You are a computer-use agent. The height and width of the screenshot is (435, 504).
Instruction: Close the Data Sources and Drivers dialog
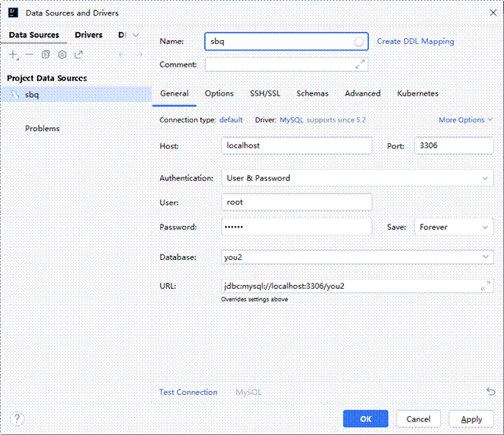coord(493,13)
